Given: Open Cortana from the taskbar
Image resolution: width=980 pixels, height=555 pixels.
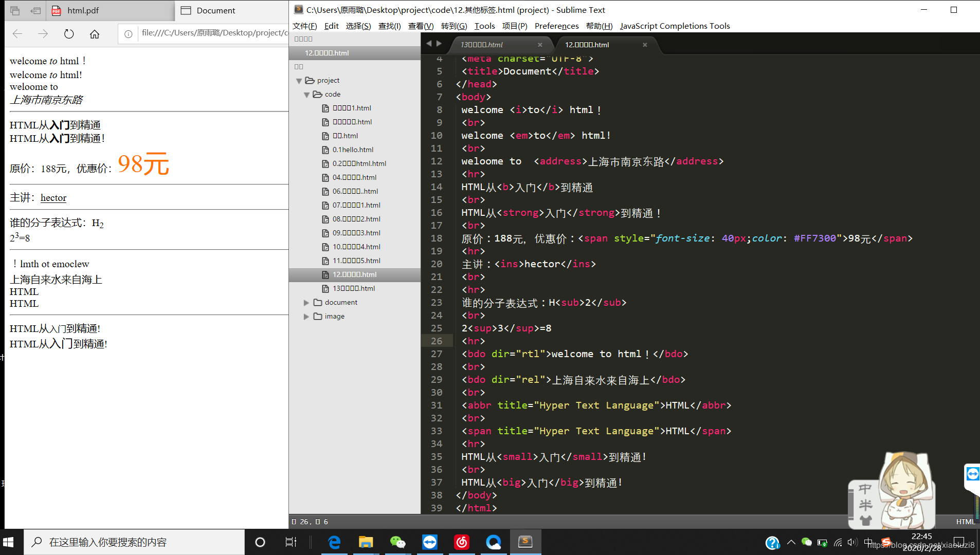Looking at the screenshot, I should [260, 542].
